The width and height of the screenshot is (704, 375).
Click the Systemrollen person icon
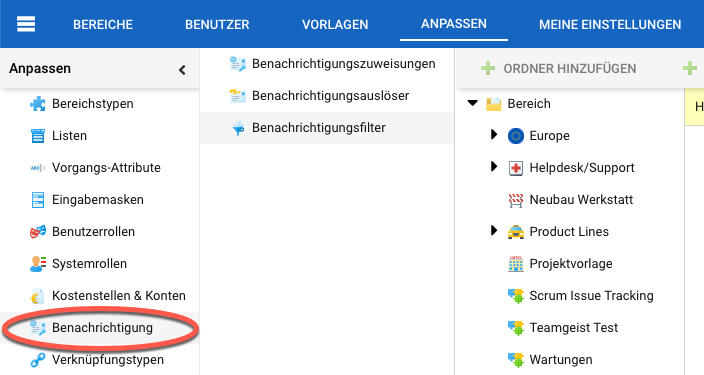pos(38,264)
